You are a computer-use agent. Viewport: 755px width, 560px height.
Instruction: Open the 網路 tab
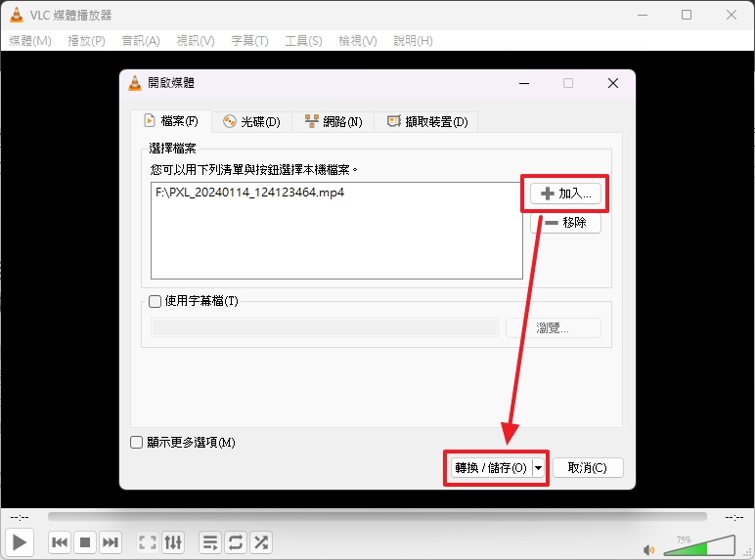333,122
